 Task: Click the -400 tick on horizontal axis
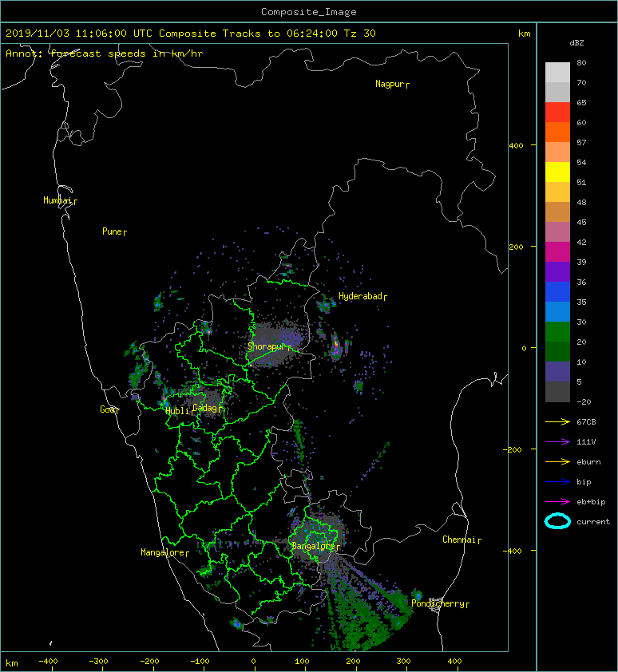[48, 662]
